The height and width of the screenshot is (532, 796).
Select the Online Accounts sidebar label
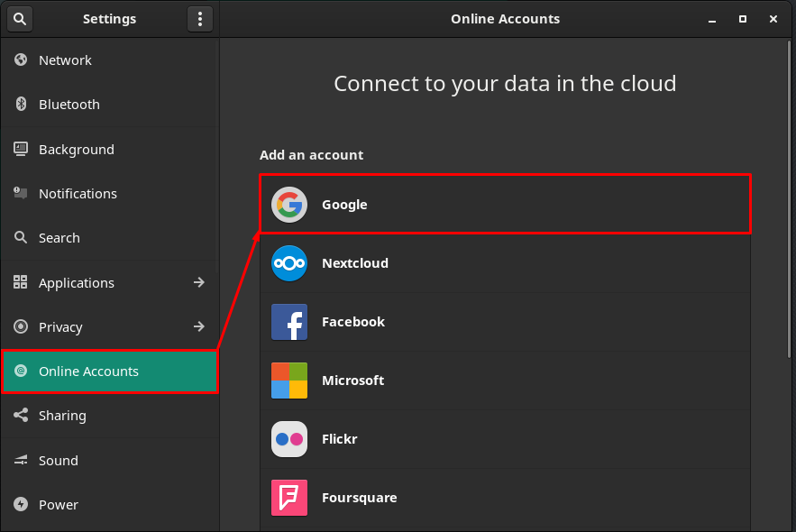point(89,371)
